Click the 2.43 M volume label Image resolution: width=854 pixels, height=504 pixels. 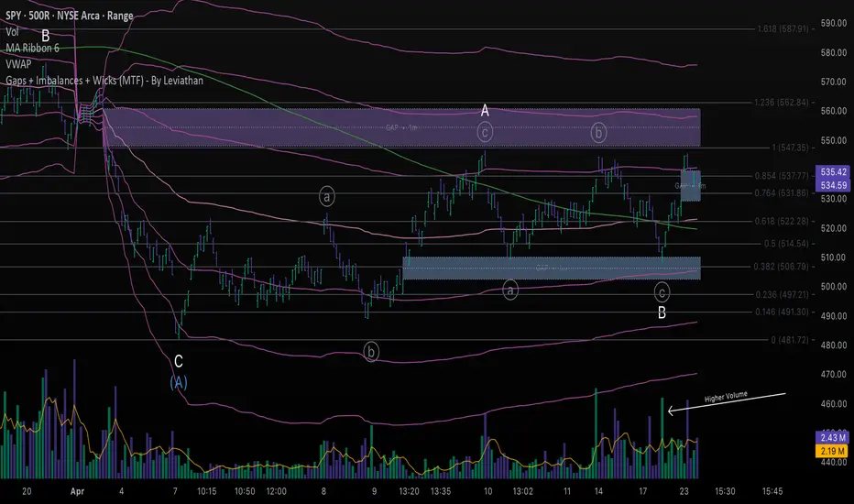point(833,437)
